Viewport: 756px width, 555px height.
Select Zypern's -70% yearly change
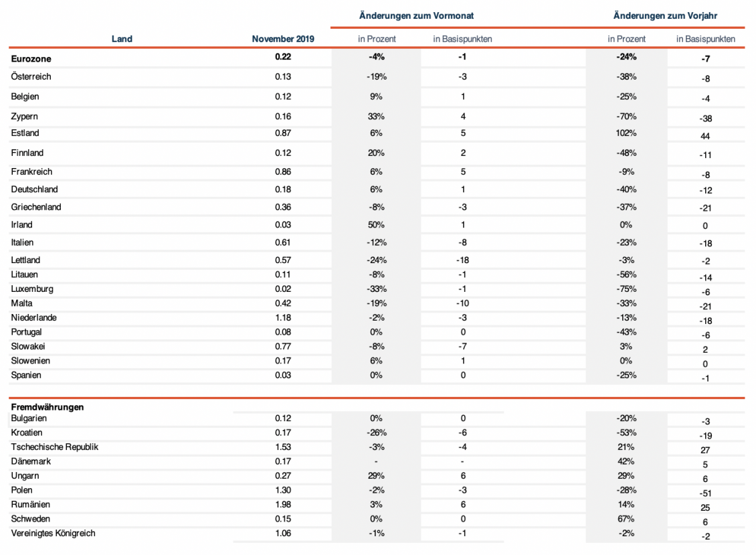(626, 116)
